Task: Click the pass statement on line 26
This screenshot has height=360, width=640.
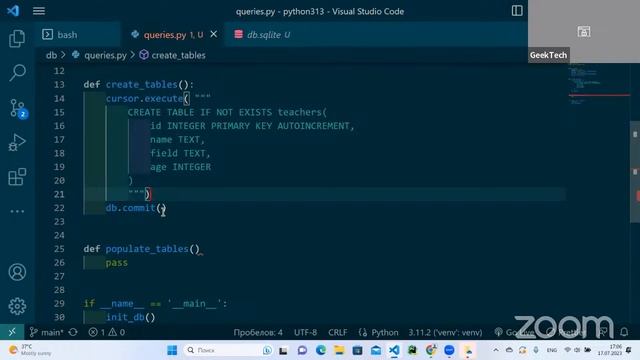Action: point(116,262)
